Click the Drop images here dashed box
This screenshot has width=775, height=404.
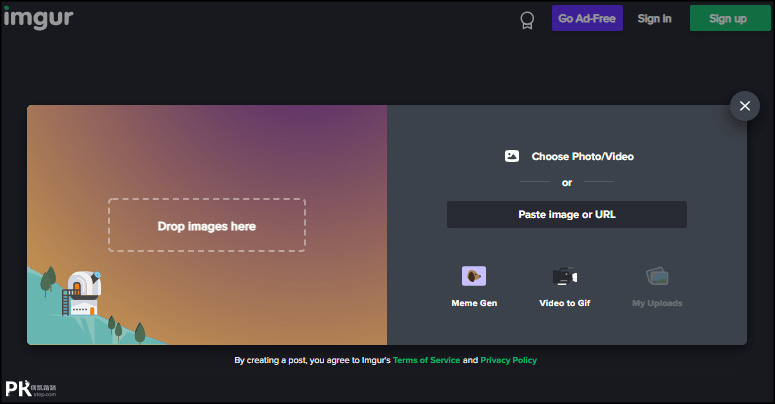[x=207, y=225]
